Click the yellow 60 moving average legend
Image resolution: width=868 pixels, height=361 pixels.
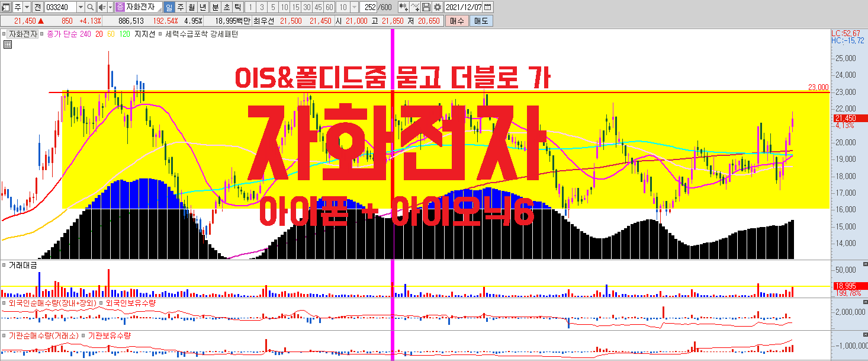(x=111, y=34)
